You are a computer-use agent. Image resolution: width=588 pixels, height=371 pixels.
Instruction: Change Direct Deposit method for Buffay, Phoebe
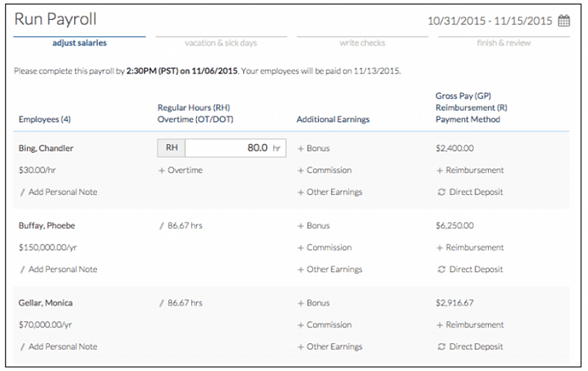point(470,269)
